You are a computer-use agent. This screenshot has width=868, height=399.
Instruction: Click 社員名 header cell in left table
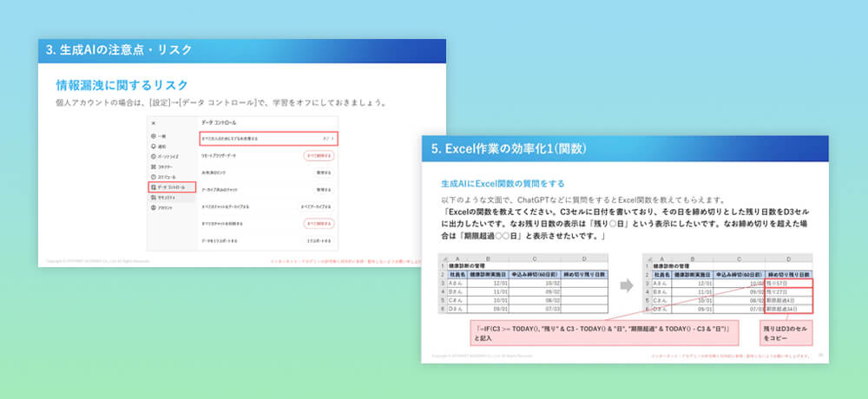(457, 274)
